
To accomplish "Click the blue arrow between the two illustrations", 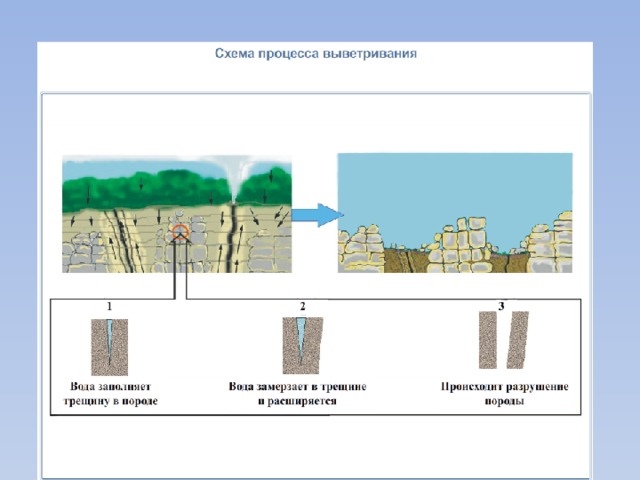I will click(318, 215).
